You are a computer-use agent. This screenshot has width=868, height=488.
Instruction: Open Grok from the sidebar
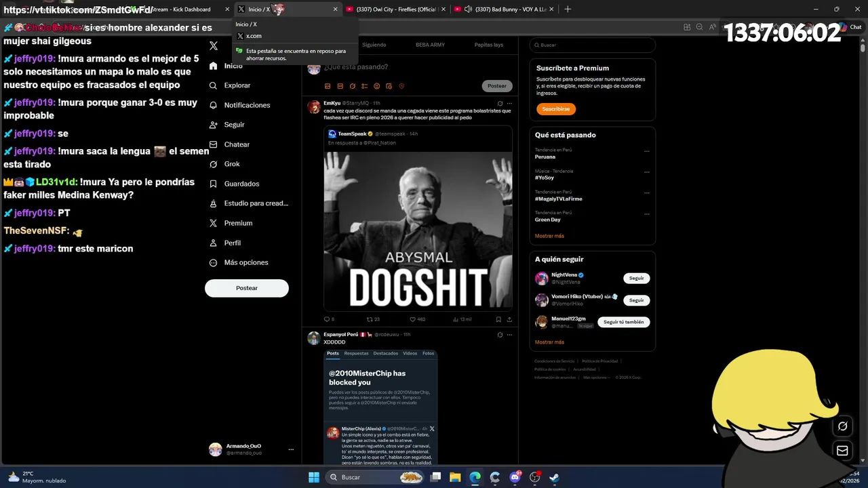pyautogui.click(x=224, y=164)
